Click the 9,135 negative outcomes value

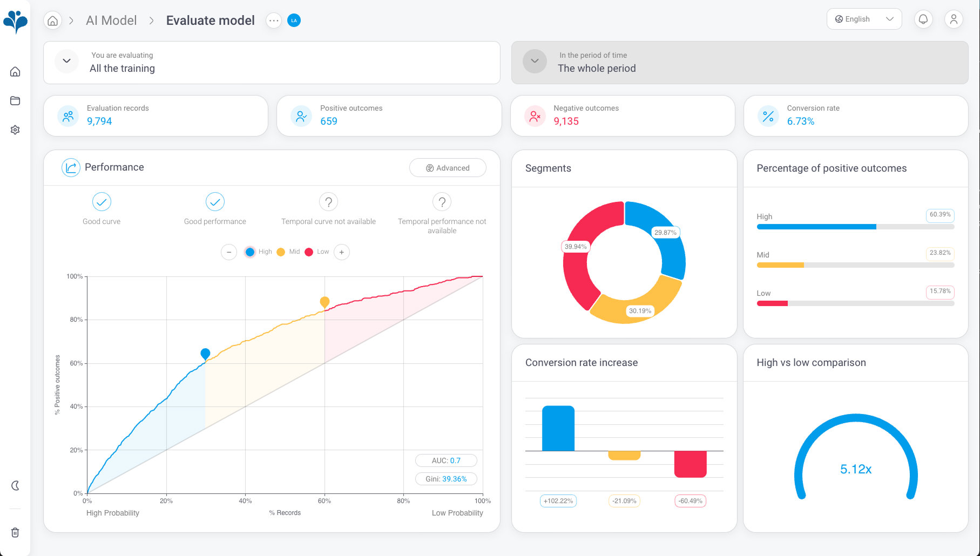click(x=566, y=121)
